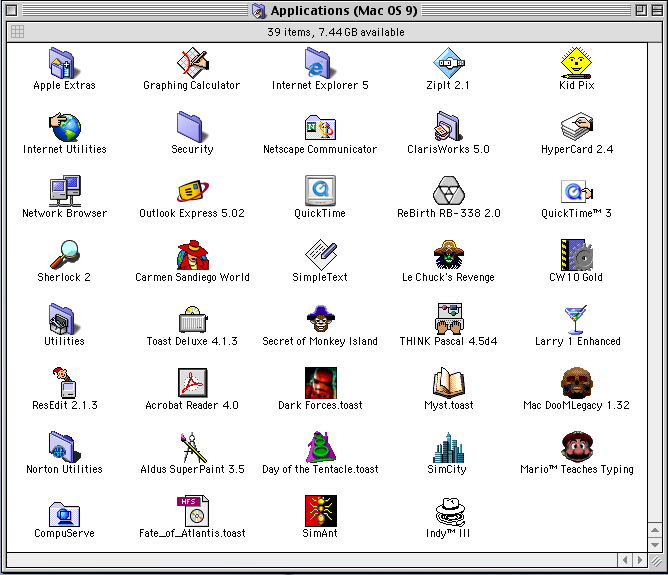The image size is (668, 575).
Task: Select the Graphing Calculator icon
Action: (192, 62)
